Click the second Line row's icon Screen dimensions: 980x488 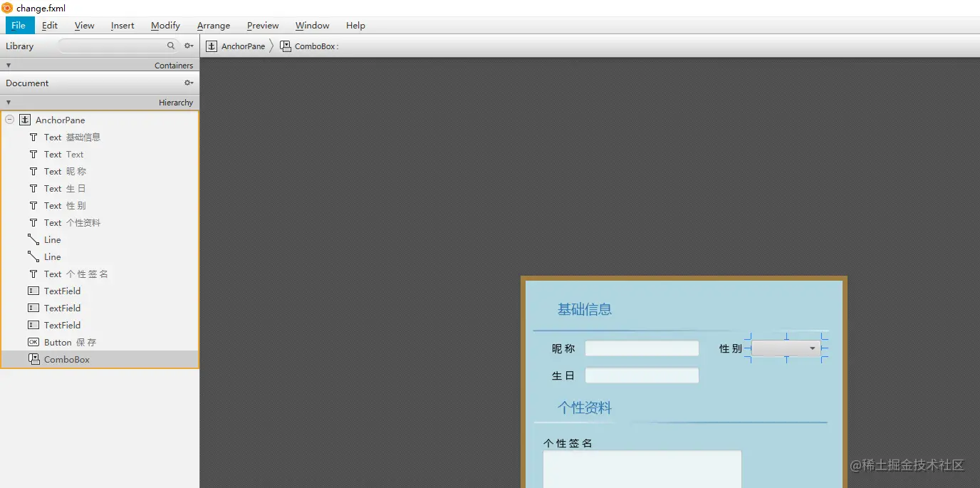33,256
